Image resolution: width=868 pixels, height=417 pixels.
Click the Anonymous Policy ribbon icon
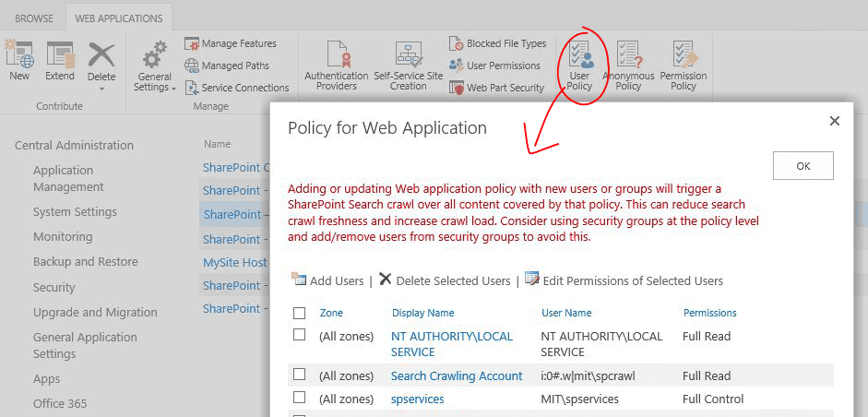coord(628,54)
